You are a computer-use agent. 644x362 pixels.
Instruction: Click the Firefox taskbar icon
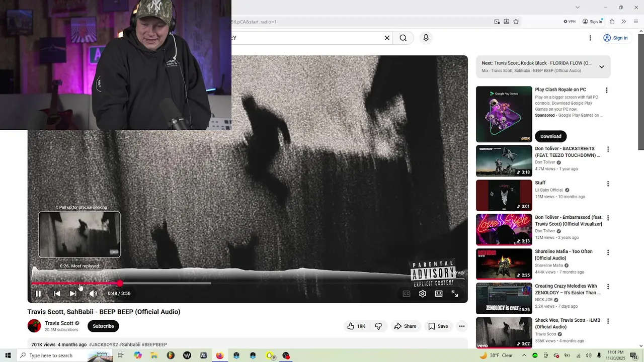[x=220, y=355]
